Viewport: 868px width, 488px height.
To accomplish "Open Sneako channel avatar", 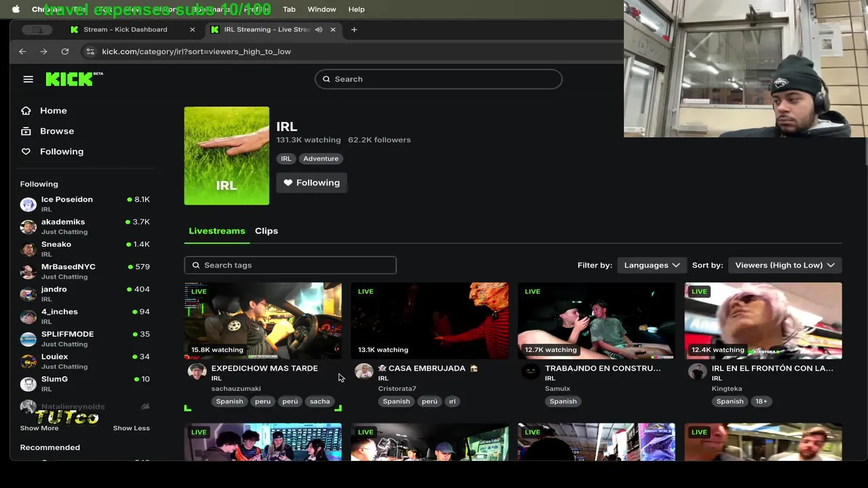I will tap(28, 249).
